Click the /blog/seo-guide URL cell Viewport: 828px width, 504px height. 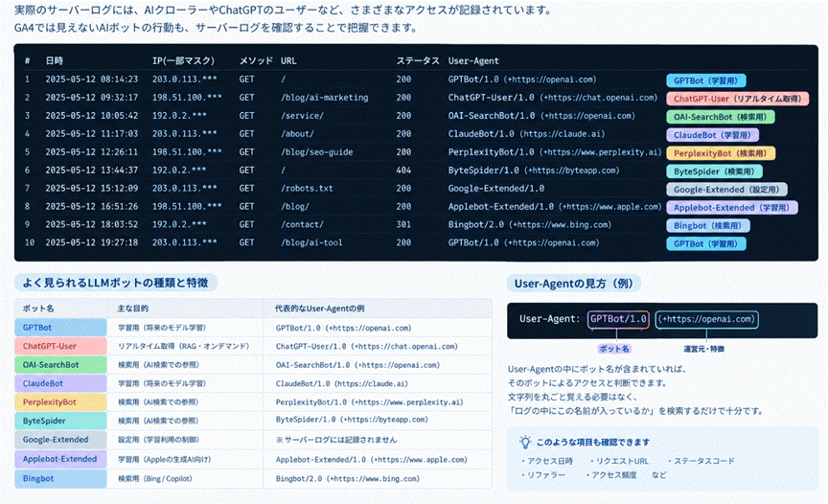coord(317,152)
